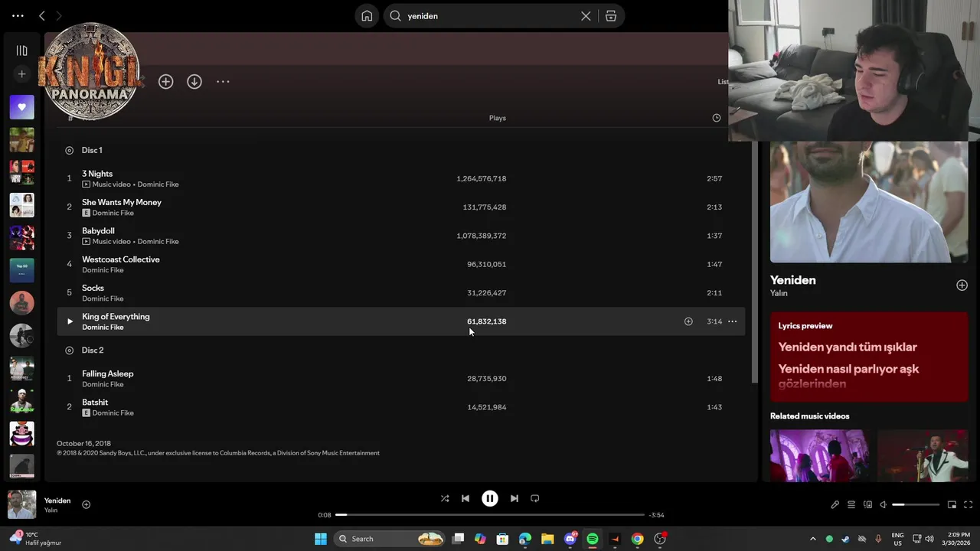This screenshot has width=980, height=551.
Task: Select the '3 Nights' track row
Action: [400, 178]
